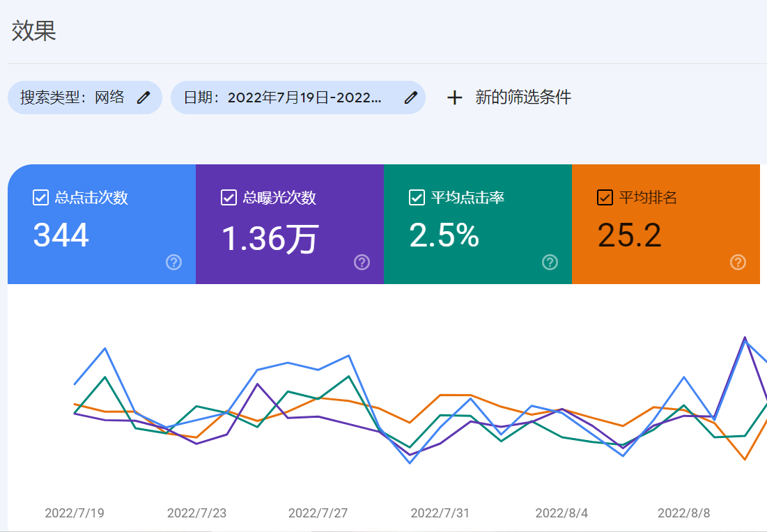Click the 2022/7/19 axis date label
The width and height of the screenshot is (767, 532).
75,513
